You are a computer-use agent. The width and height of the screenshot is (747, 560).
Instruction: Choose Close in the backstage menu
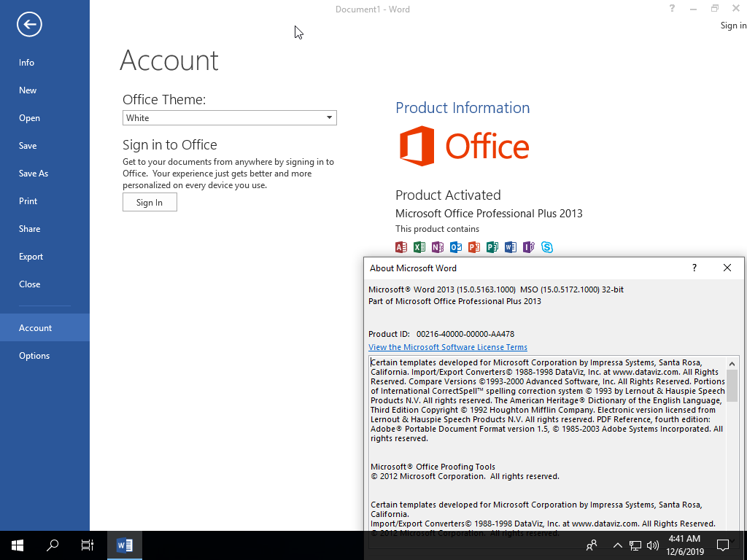pyautogui.click(x=44, y=284)
